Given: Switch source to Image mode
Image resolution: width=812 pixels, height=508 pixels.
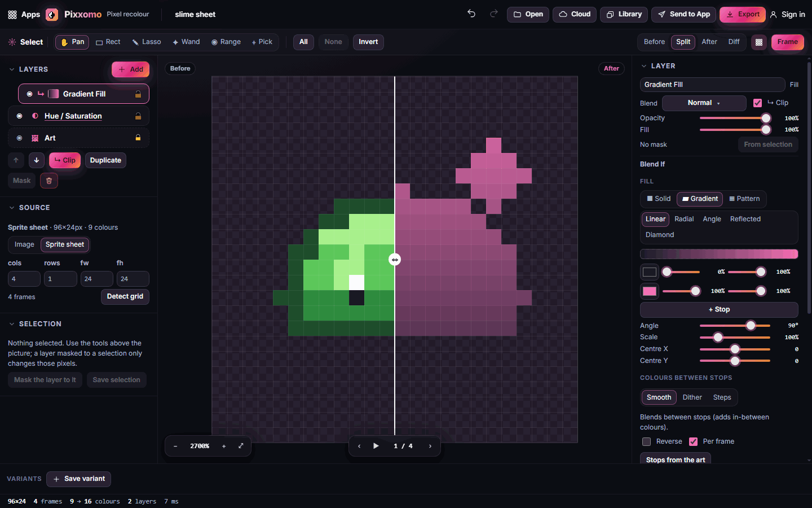Looking at the screenshot, I should [x=24, y=244].
